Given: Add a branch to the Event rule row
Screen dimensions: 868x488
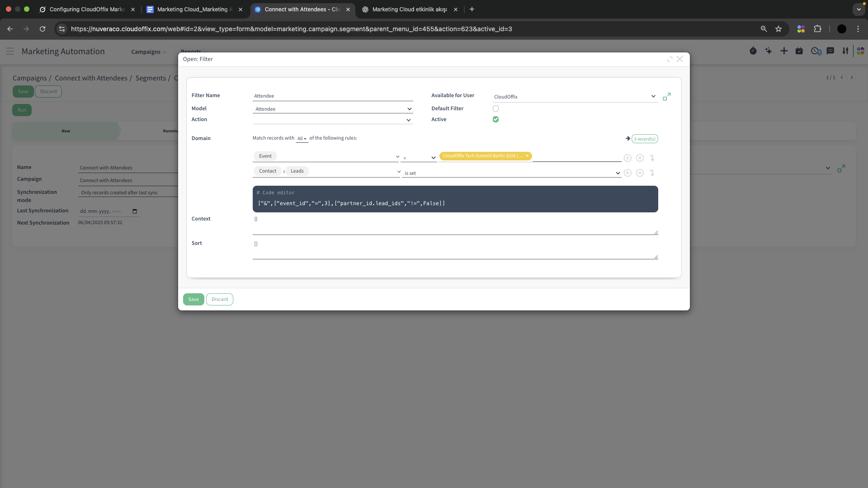Looking at the screenshot, I should coord(652,158).
